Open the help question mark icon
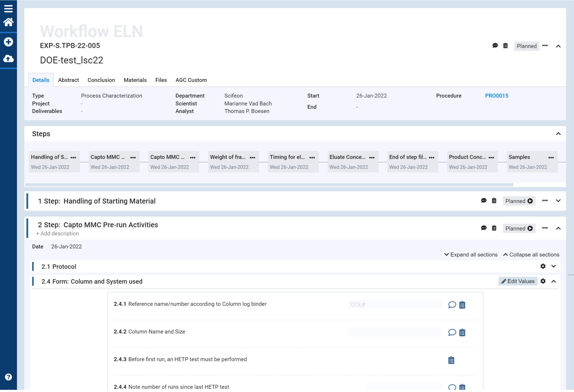The image size is (574, 392). coord(8,377)
